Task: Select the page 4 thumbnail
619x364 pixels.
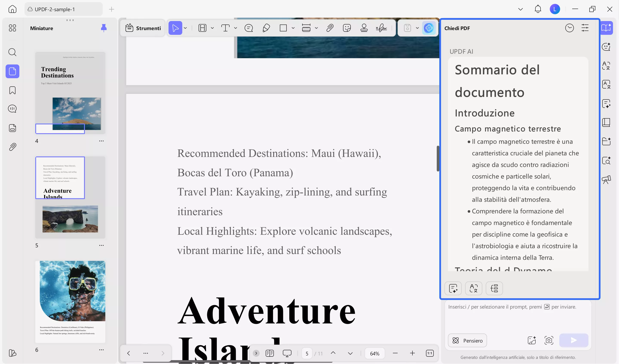Action: pos(70,93)
